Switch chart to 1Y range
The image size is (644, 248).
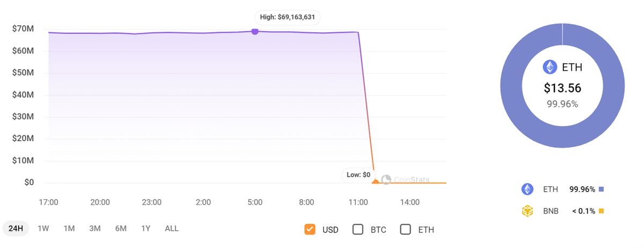coord(145,228)
